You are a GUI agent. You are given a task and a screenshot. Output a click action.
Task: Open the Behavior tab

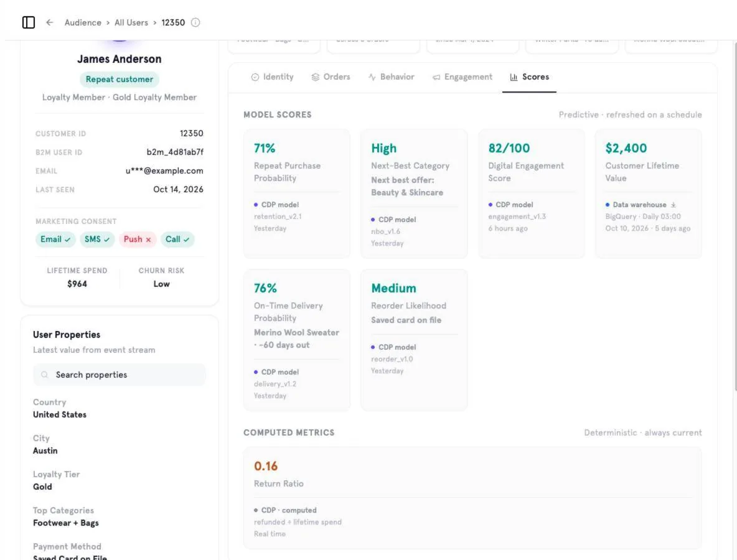[x=391, y=77]
